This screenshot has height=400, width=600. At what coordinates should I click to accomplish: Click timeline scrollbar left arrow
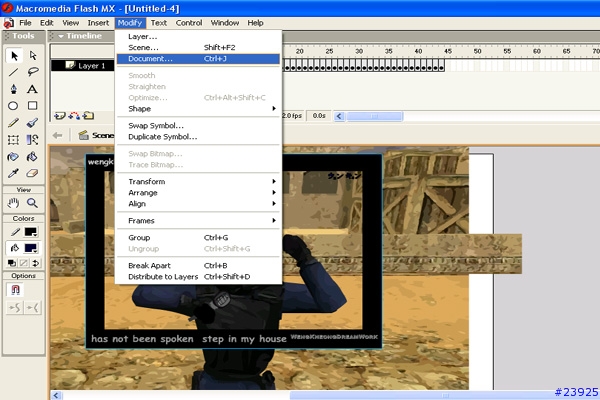[x=339, y=116]
